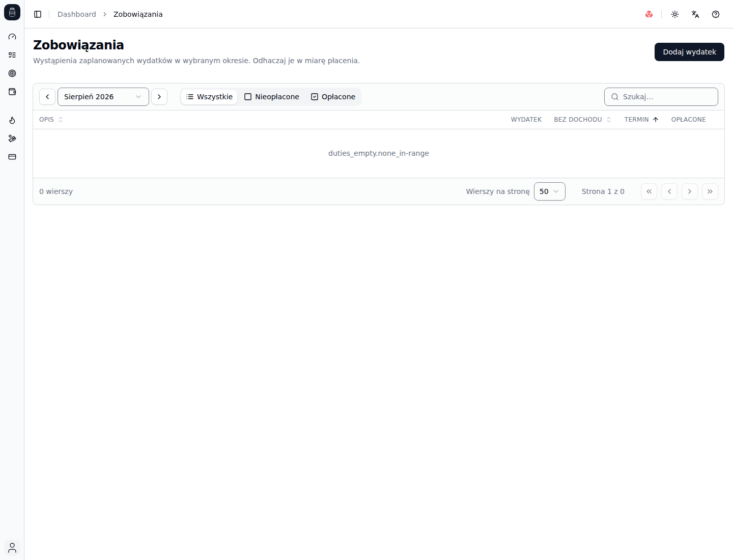The width and height of the screenshot is (733, 560).
Task: Select the Wszystkie filter tab
Action: click(209, 97)
